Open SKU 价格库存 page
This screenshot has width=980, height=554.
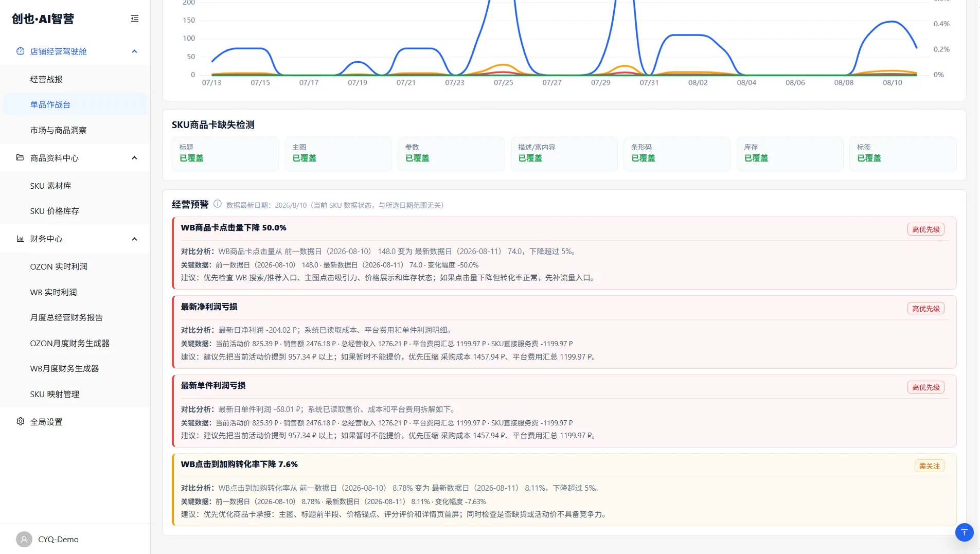tap(75, 211)
